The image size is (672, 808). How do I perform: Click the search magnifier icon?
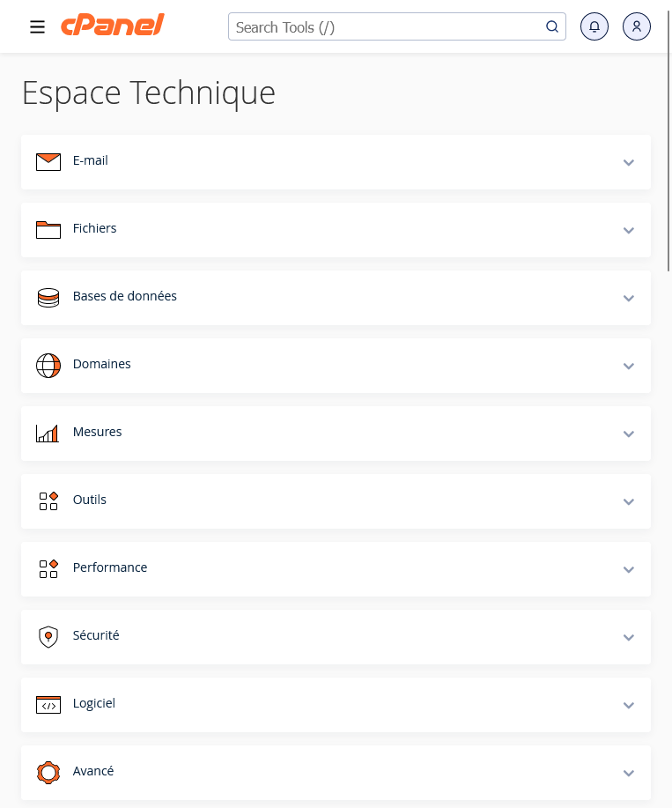coord(552,27)
